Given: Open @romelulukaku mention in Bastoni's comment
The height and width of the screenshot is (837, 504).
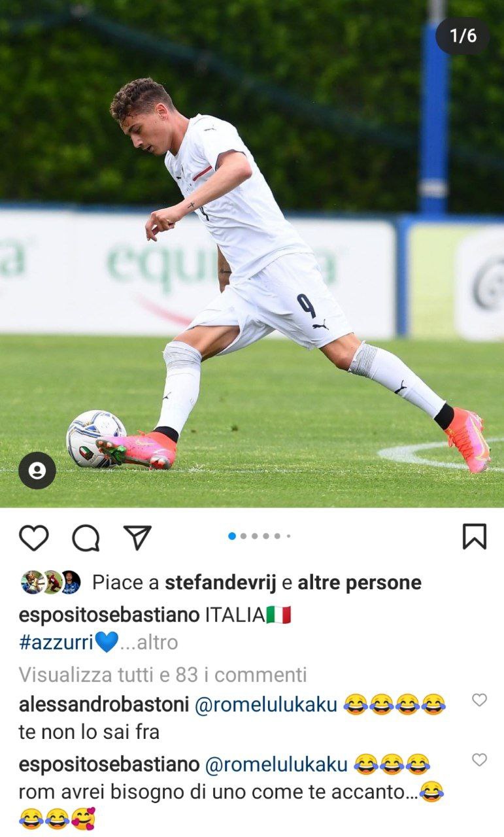Looking at the screenshot, I should click(x=266, y=704).
